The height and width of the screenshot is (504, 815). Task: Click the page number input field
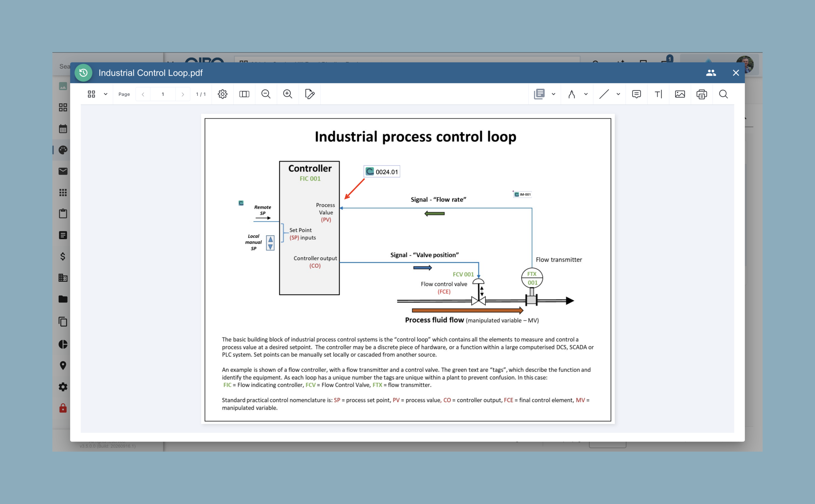click(163, 94)
